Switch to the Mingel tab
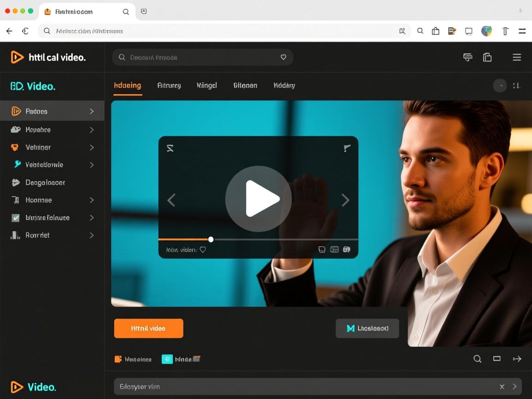Screen dimensions: 532x399 tap(206, 85)
